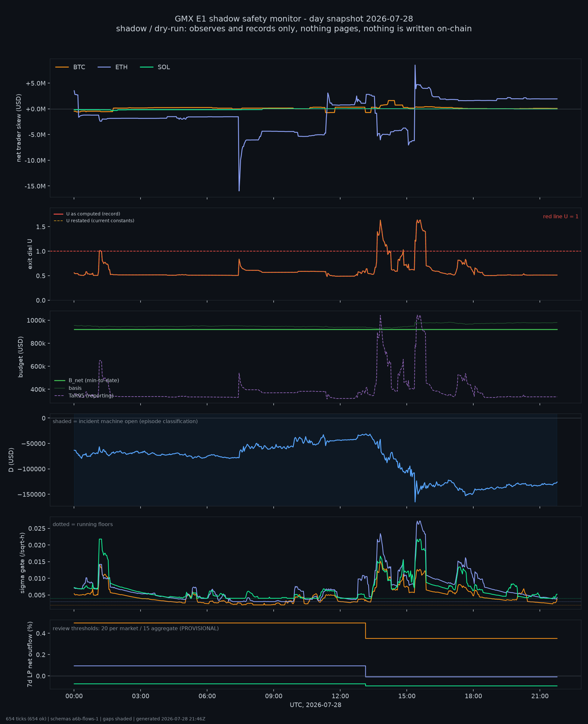Image resolution: width=588 pixels, height=724 pixels.
Task: Click the +5.0M skew tick label
Action: coord(36,83)
